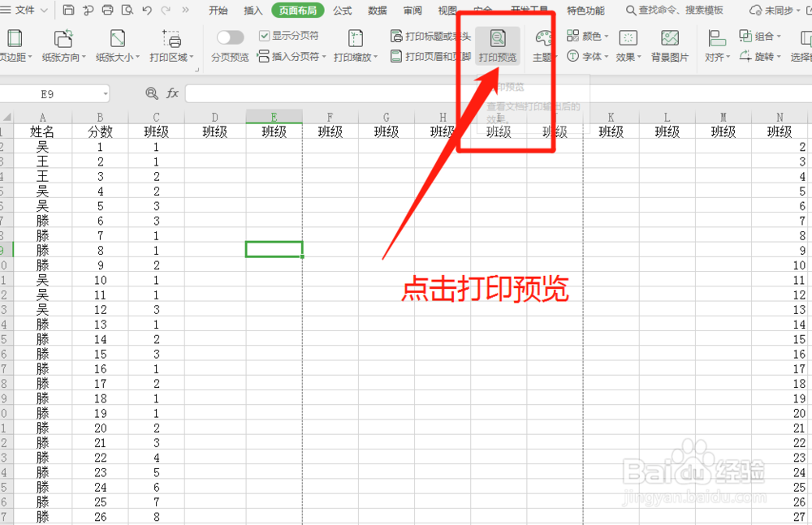Click the printer icon in quick access bar
This screenshot has width=812, height=525.
click(x=108, y=10)
